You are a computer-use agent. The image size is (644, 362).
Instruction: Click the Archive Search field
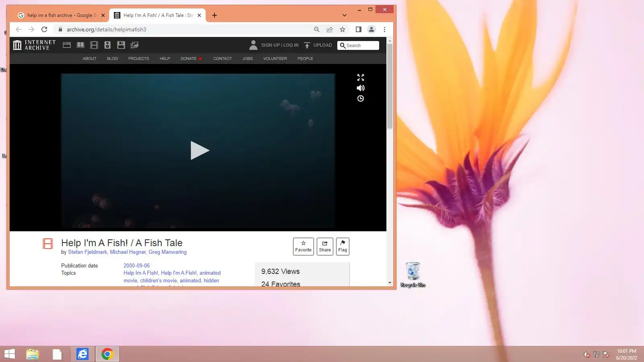(x=358, y=45)
